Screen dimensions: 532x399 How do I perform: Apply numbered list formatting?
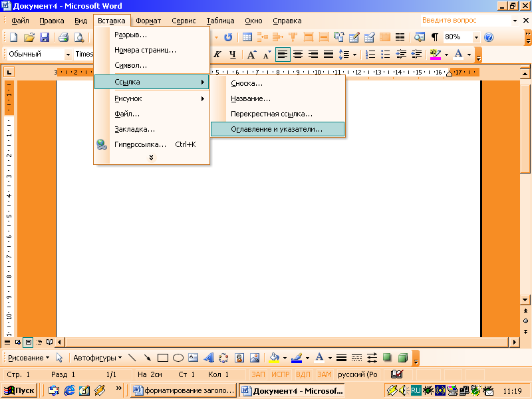(x=370, y=55)
